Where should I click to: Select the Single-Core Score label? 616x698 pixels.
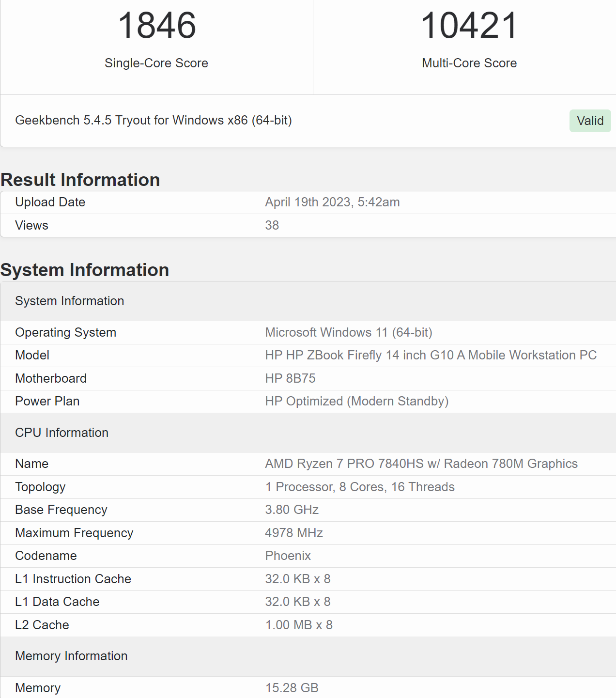pos(156,63)
